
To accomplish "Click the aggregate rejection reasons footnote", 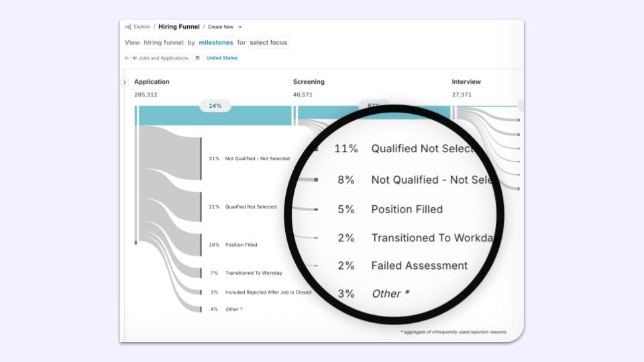I will (x=453, y=332).
